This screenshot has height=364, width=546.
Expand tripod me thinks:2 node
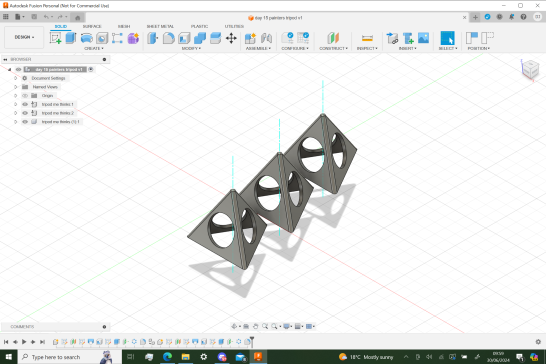tap(15, 113)
